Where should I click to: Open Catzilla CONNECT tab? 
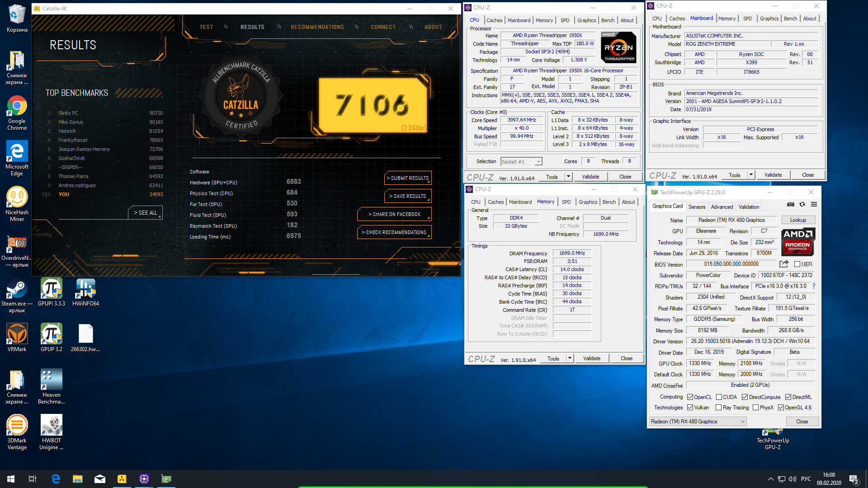383,27
